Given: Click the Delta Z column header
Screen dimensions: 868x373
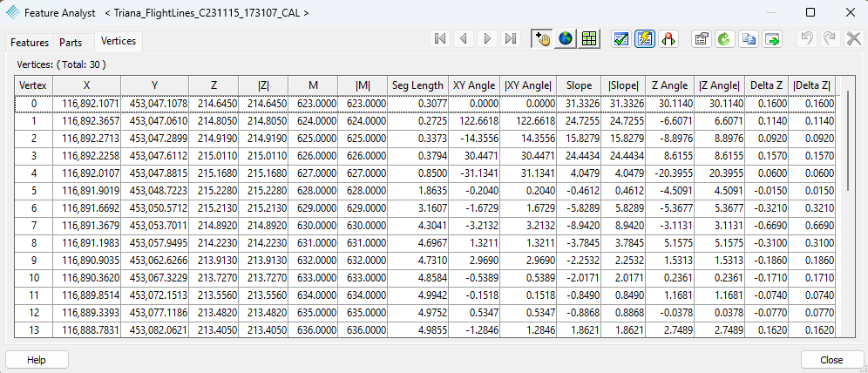Looking at the screenshot, I should coord(767,85).
